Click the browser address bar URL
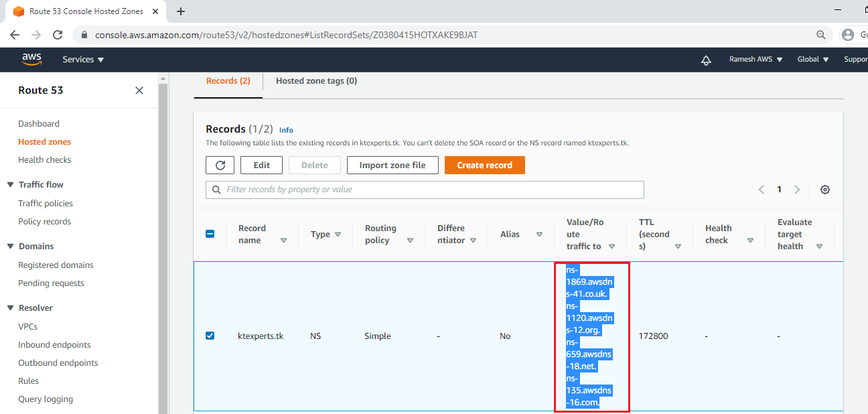868x414 pixels. (286, 35)
